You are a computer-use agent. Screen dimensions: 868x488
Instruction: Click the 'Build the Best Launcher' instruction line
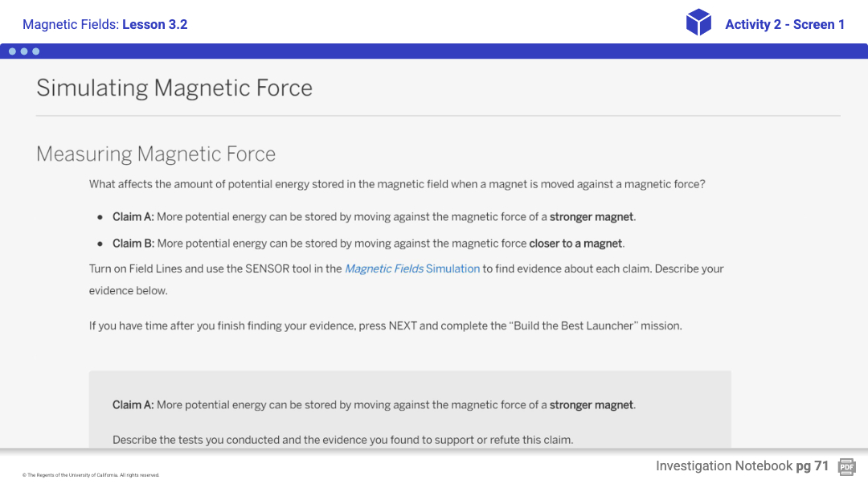pyautogui.click(x=385, y=326)
